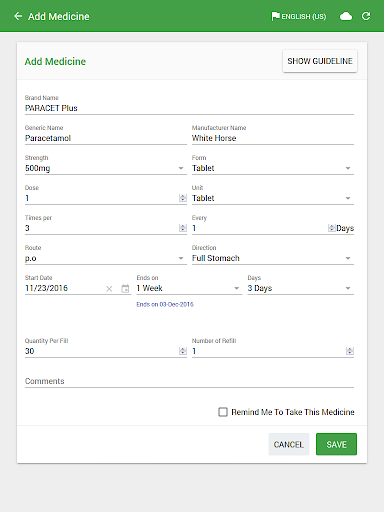Edit the Brand Name field

coord(189,108)
